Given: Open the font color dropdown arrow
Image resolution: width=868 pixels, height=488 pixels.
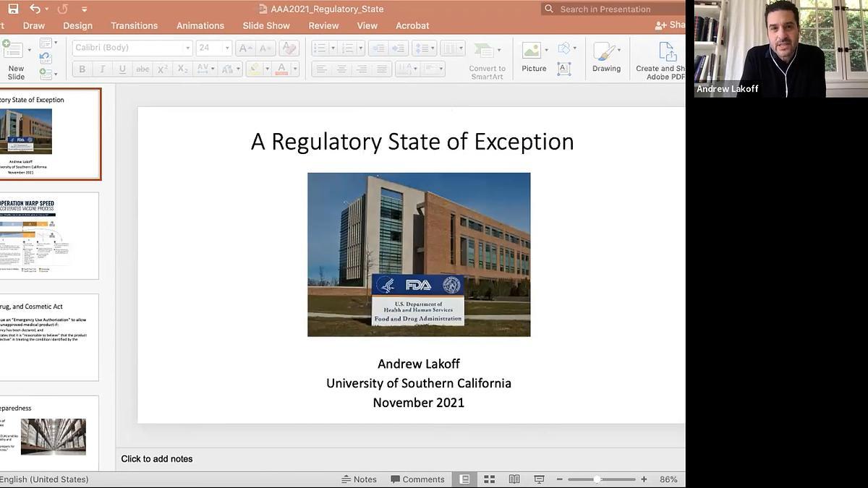Looking at the screenshot, I should (295, 69).
